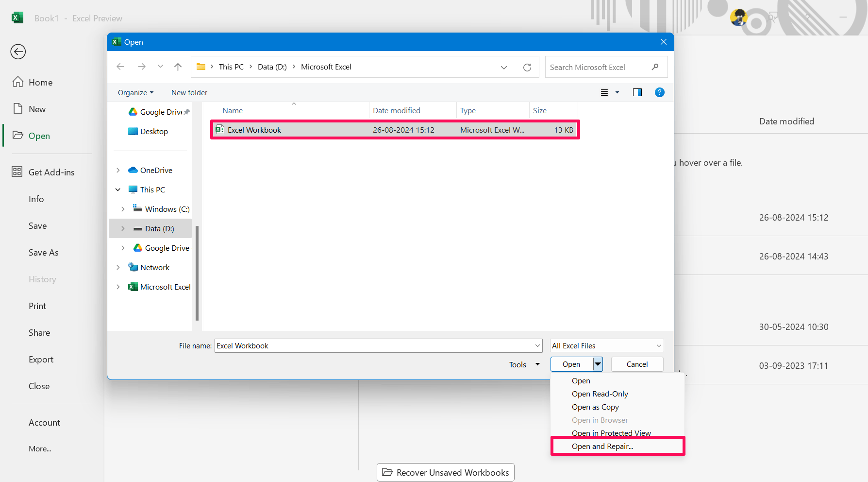Select Network in navigation tree
The width and height of the screenshot is (868, 482).
(149, 267)
